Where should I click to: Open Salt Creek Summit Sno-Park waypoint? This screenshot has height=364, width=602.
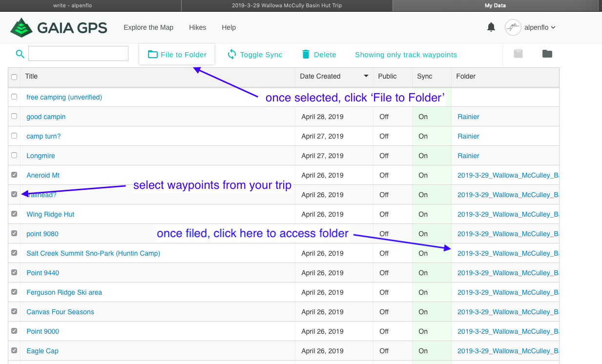click(x=93, y=253)
